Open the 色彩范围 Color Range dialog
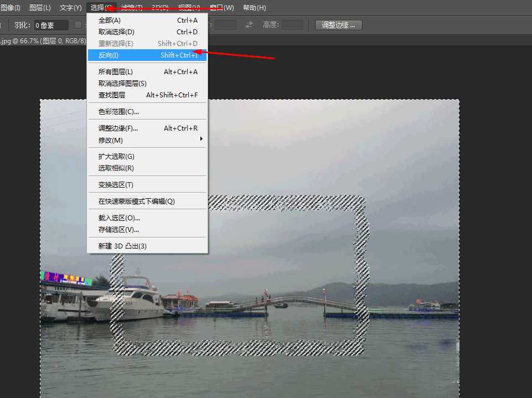Viewport: 532px width, 398px height. click(116, 112)
